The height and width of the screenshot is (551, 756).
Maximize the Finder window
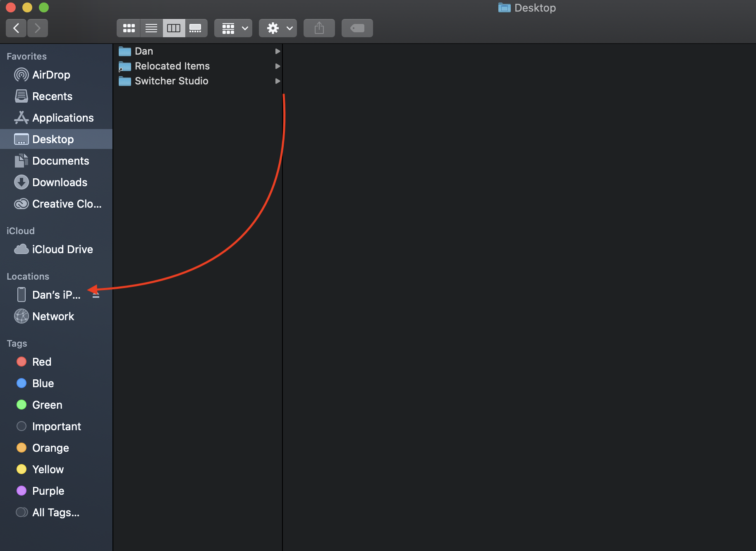click(x=44, y=7)
